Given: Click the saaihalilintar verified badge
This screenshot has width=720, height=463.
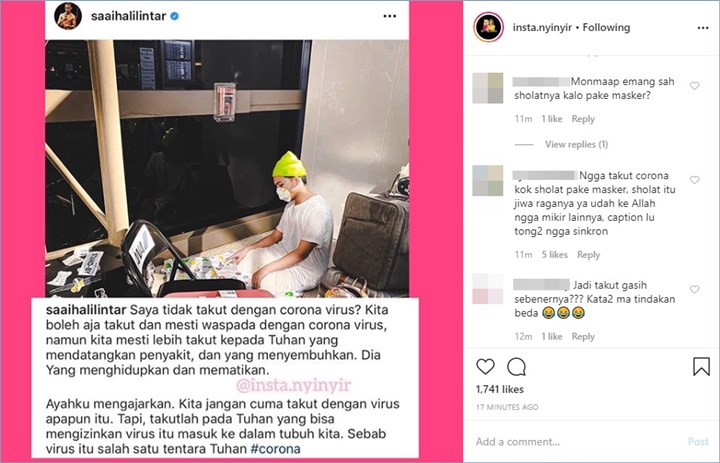Looking at the screenshot, I should 174,16.
